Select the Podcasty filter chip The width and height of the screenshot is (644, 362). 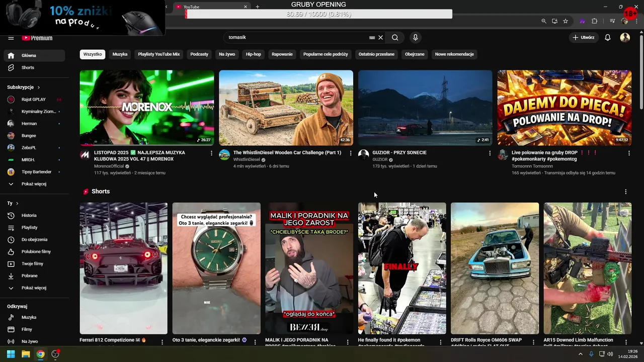(199, 54)
